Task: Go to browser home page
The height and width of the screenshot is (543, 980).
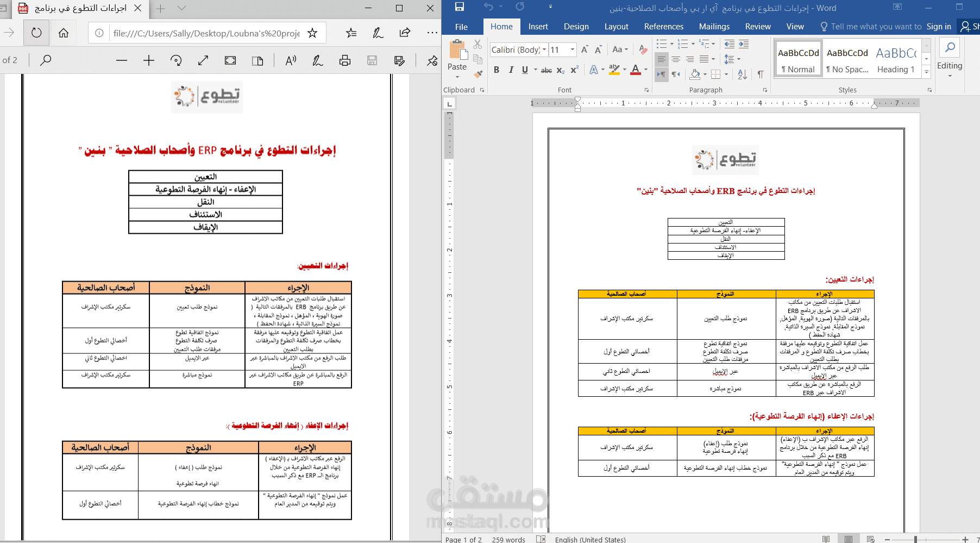Action: coord(64,33)
